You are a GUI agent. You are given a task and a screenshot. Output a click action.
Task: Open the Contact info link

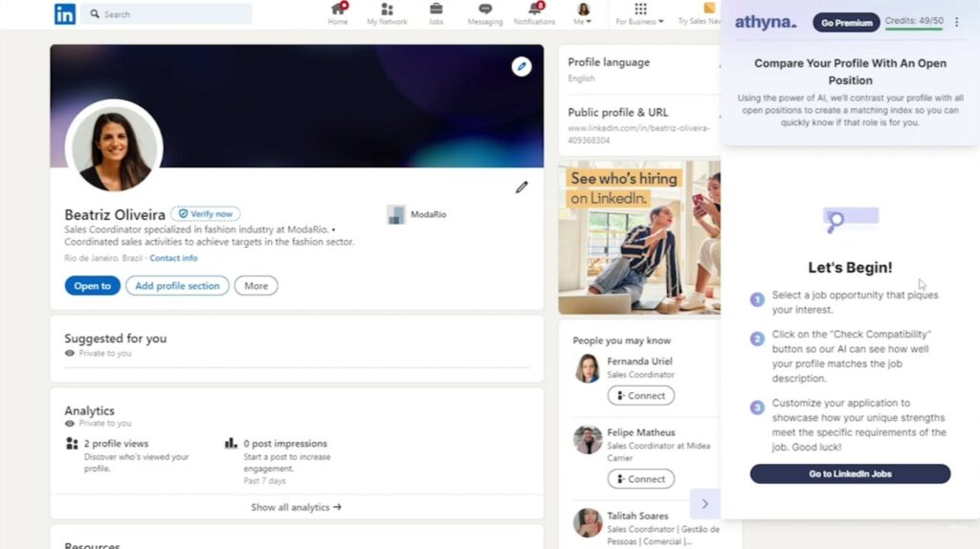click(173, 258)
